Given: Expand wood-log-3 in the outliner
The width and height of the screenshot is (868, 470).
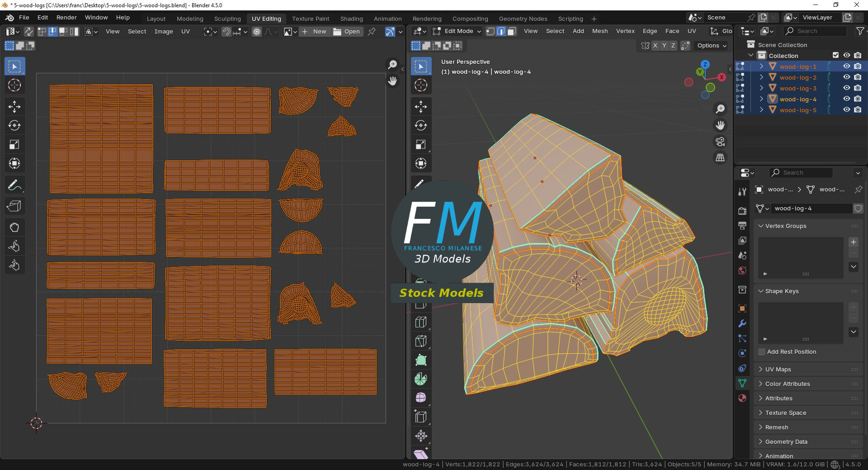Looking at the screenshot, I should [x=761, y=88].
